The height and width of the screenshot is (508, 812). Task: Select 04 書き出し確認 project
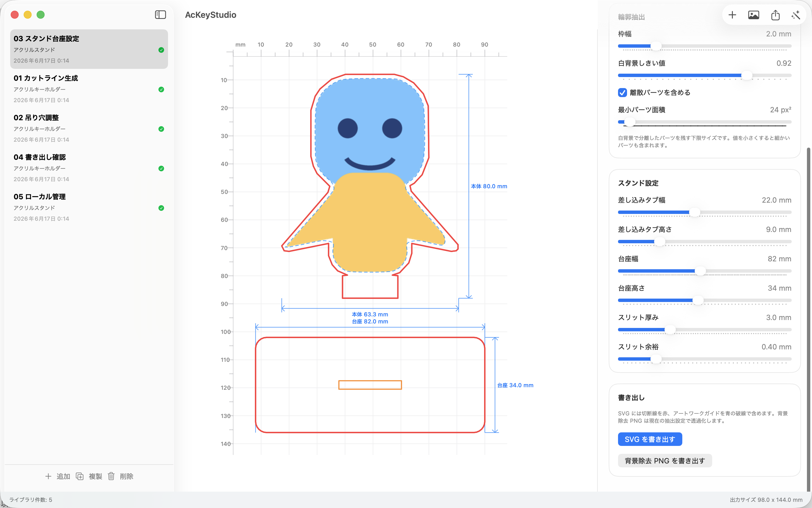click(89, 168)
